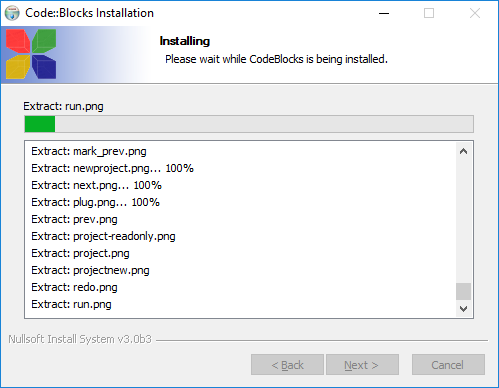The height and width of the screenshot is (388, 499).
Task: Click the maximize button in title bar
Action: click(429, 13)
